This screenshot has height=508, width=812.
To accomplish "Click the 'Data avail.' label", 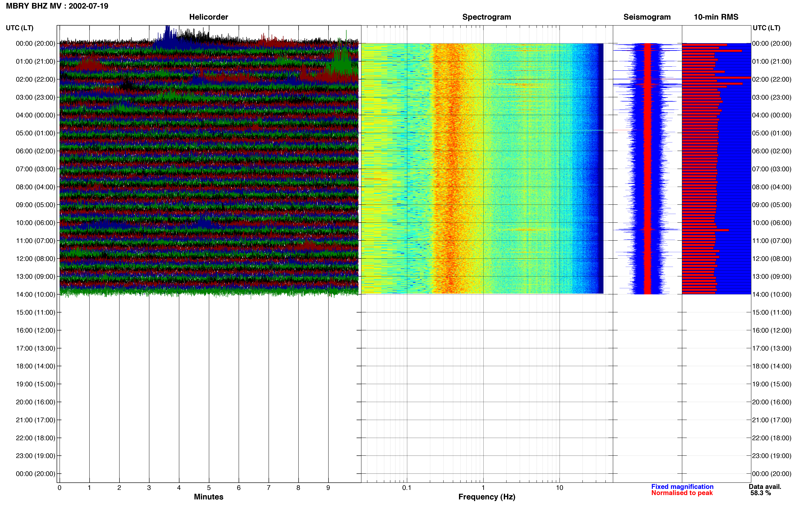I will (x=765, y=487).
